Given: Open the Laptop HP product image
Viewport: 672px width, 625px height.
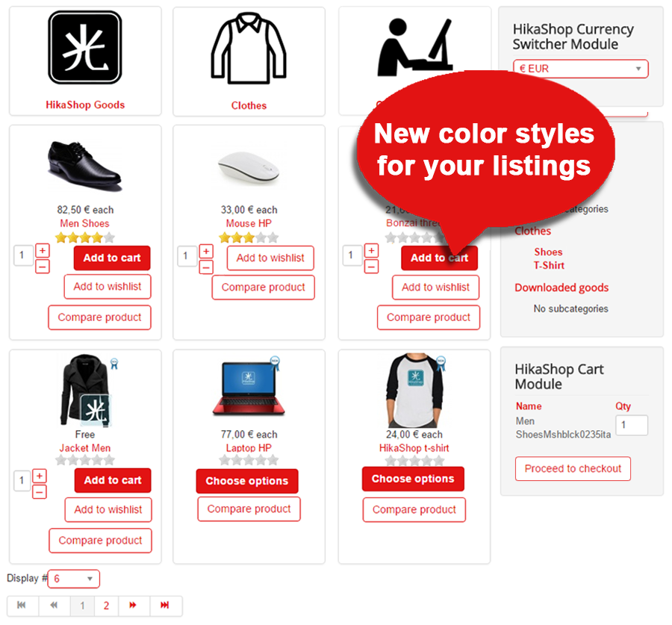Looking at the screenshot, I should pyautogui.click(x=249, y=387).
